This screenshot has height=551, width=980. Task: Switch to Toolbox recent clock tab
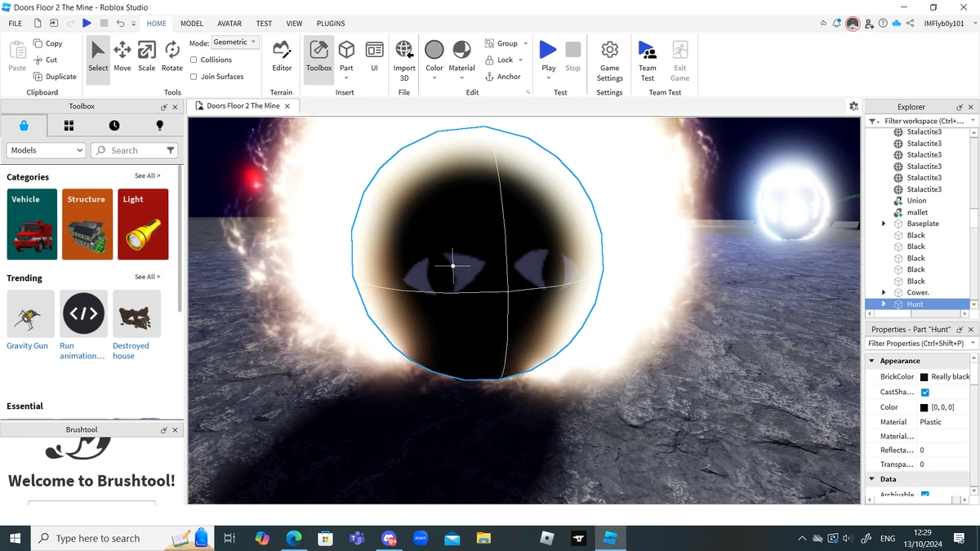114,125
